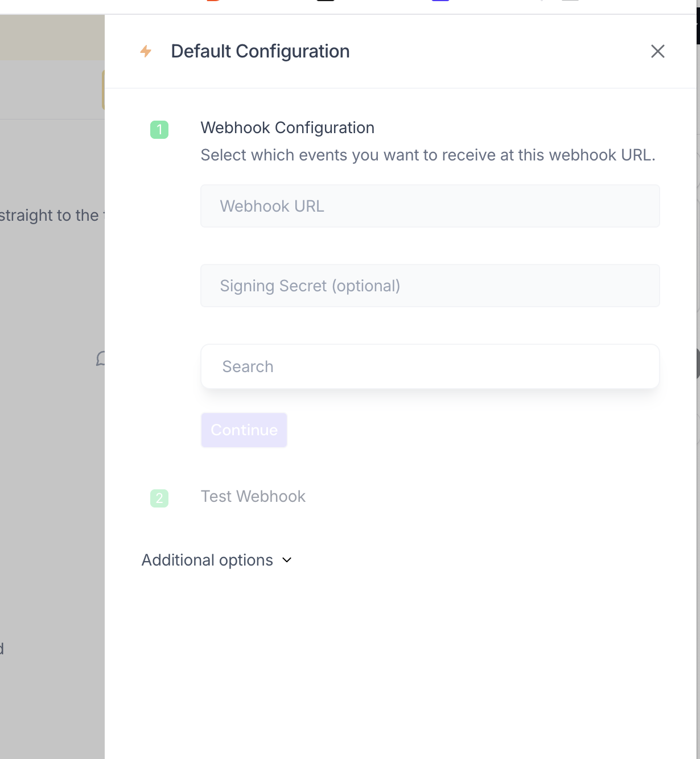The height and width of the screenshot is (759, 700).
Task: Click the chevron next to Additional options
Action: (x=287, y=560)
